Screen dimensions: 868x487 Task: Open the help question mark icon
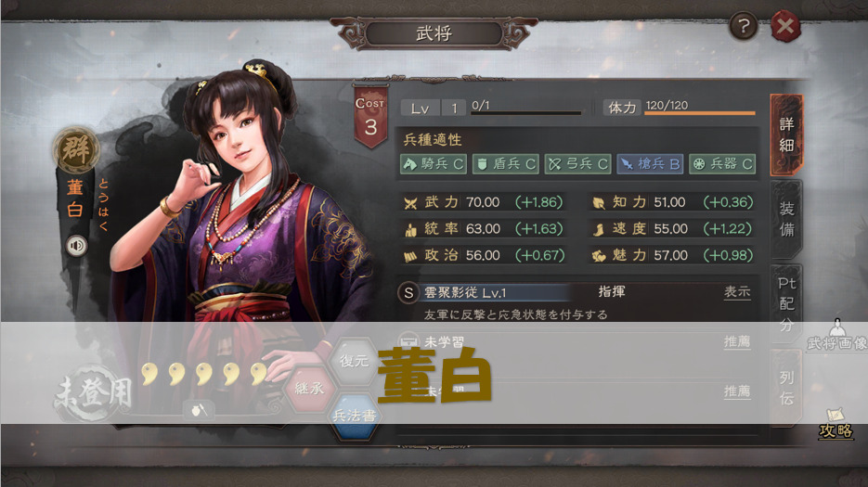pos(743,26)
